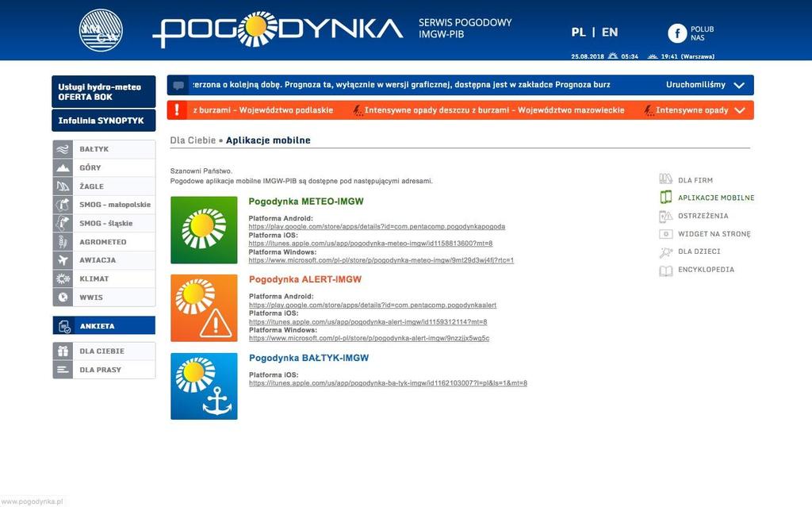Image resolution: width=812 pixels, height=507 pixels.
Task: Click the SMOG małopolskie map icon
Action: (63, 205)
